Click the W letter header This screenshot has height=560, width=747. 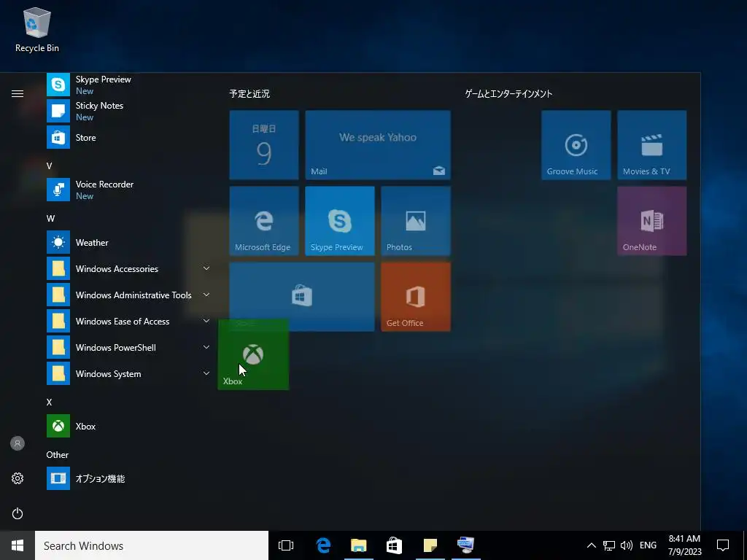click(x=50, y=219)
